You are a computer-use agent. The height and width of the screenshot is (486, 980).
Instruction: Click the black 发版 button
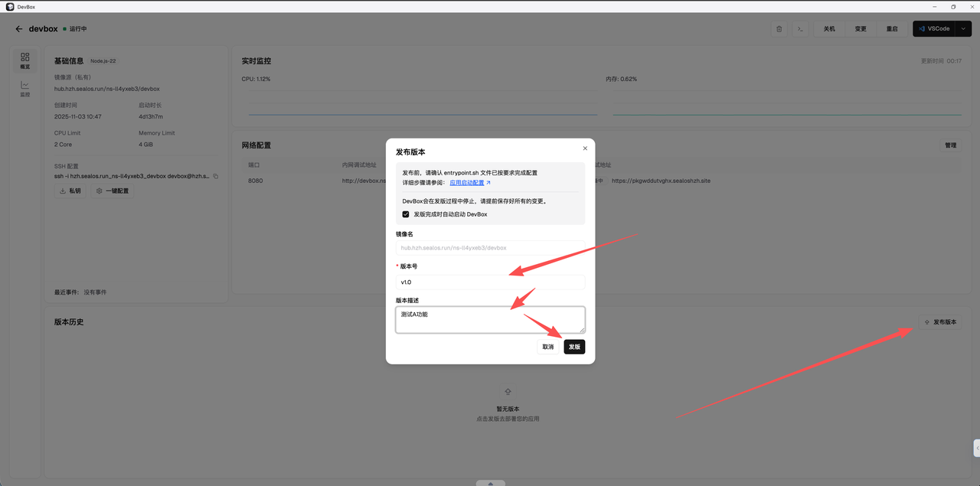click(574, 347)
